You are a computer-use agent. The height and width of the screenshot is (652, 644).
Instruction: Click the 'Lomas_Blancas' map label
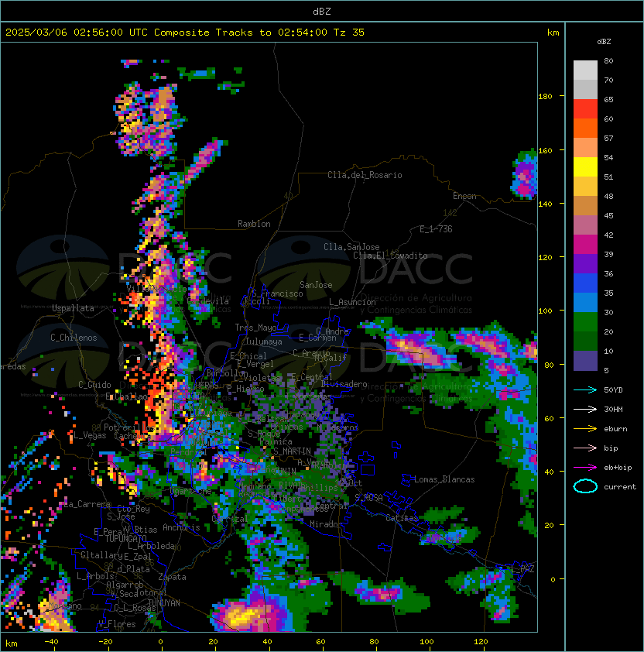(444, 479)
